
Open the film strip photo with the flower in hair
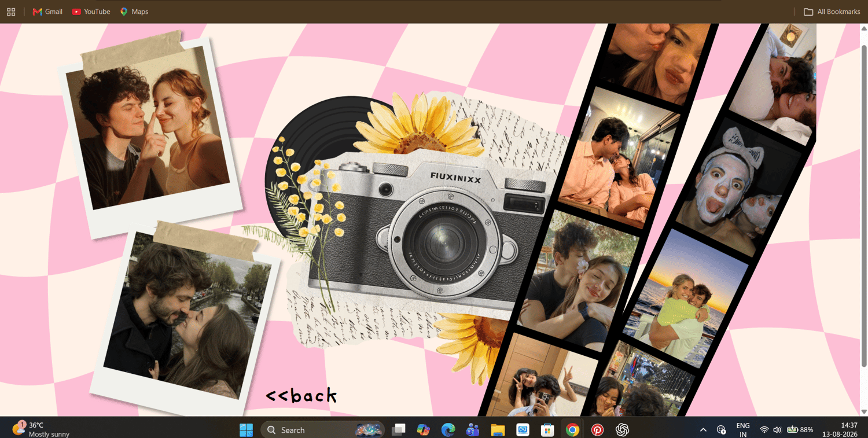579,281
